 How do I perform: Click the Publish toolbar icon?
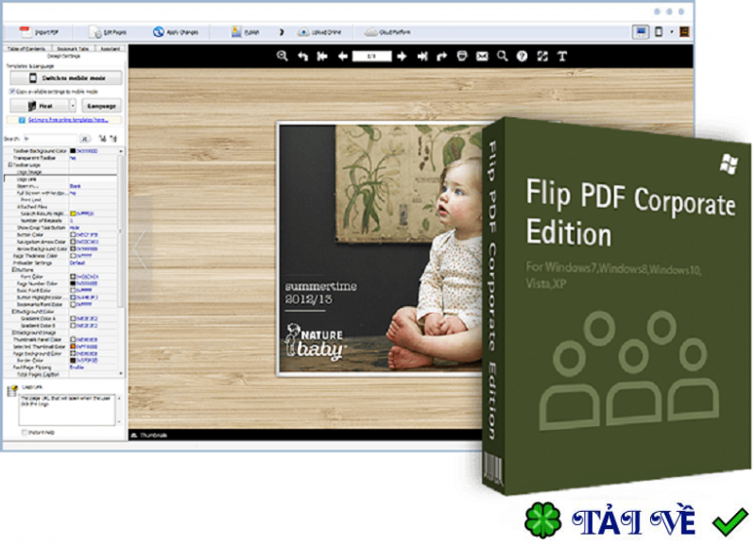point(236,32)
